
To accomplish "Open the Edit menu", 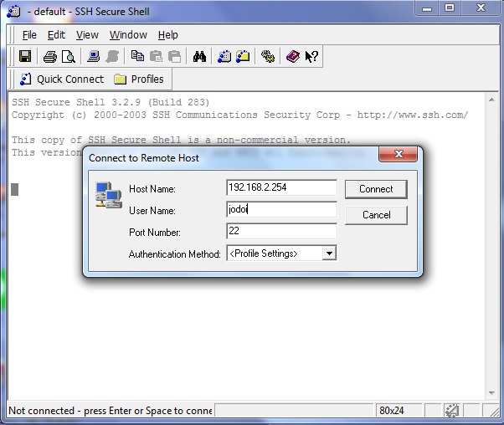I will point(56,34).
